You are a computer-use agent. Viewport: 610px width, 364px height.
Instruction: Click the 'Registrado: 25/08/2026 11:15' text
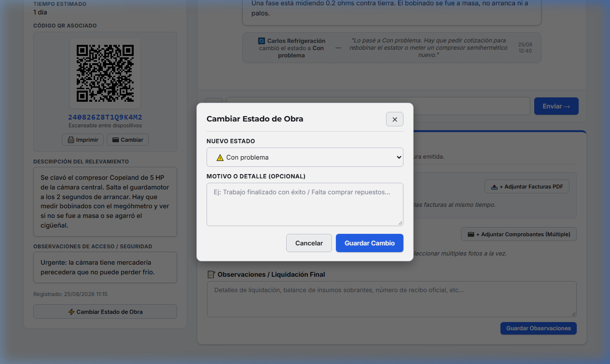click(70, 294)
